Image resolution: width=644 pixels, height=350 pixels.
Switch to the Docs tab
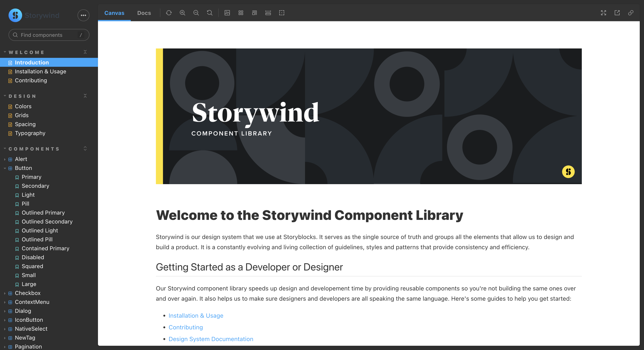pos(144,13)
